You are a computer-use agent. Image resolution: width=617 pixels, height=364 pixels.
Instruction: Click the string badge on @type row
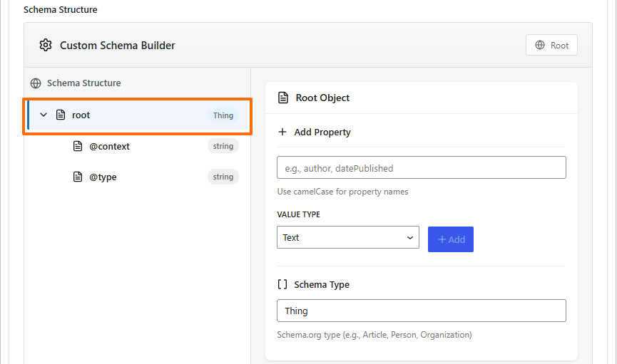pyautogui.click(x=223, y=177)
